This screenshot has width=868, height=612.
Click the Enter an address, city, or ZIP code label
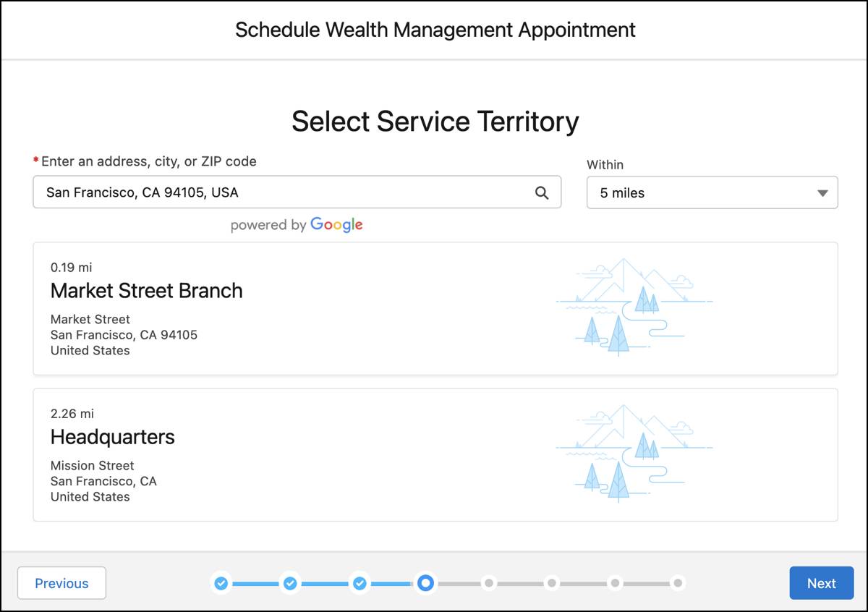click(149, 161)
